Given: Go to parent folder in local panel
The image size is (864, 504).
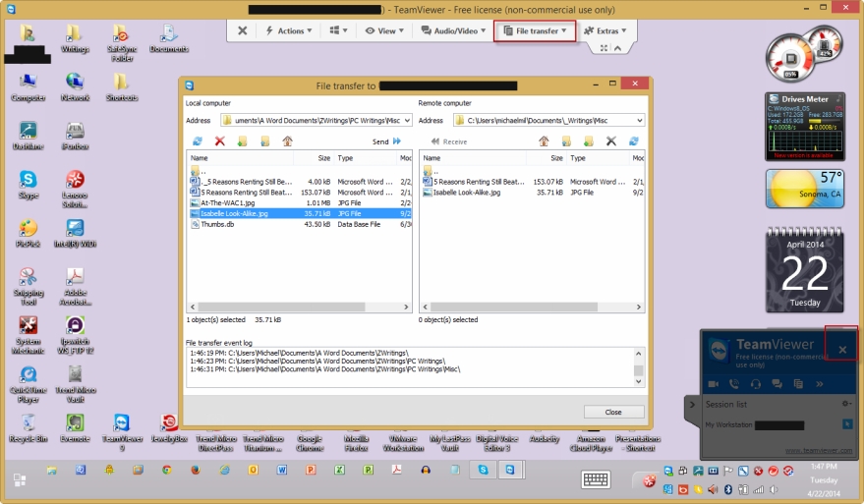Looking at the screenshot, I should 287,141.
